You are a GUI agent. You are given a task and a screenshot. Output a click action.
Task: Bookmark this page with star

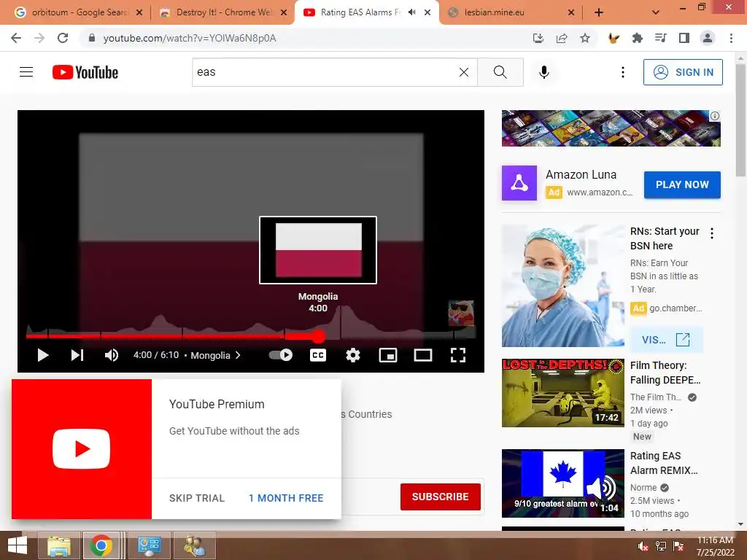click(x=585, y=38)
